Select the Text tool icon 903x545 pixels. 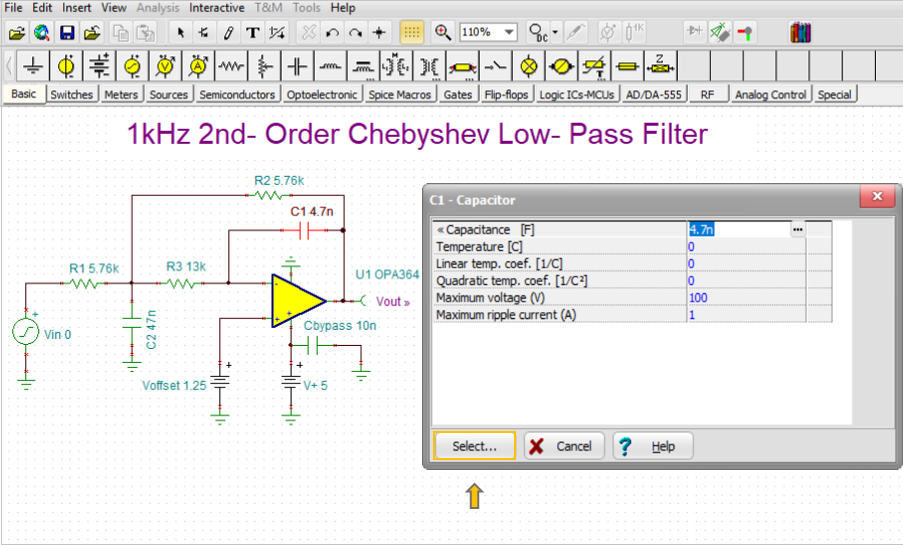(253, 32)
